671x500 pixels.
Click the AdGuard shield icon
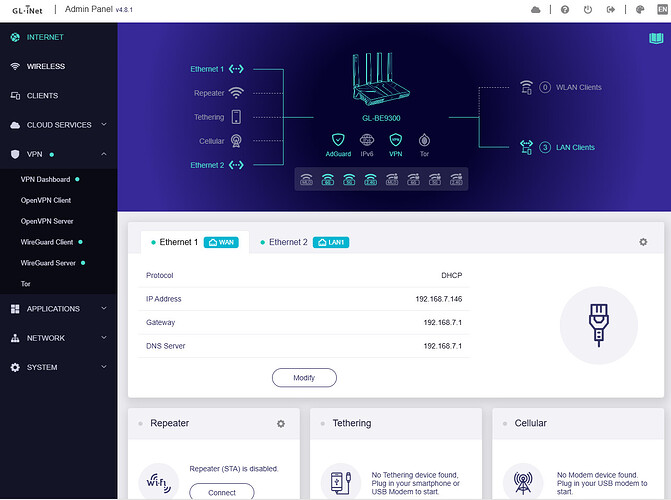(x=338, y=142)
